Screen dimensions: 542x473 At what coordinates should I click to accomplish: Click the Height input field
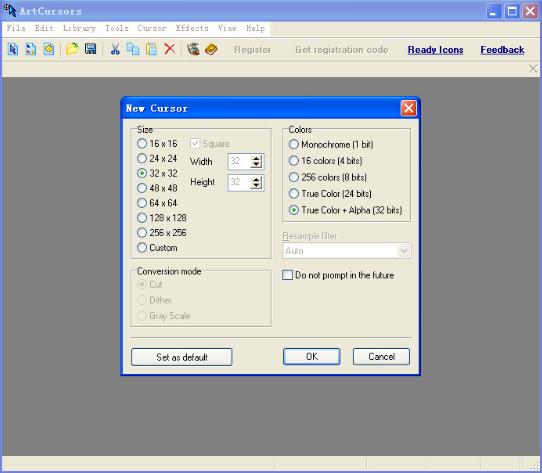(239, 183)
